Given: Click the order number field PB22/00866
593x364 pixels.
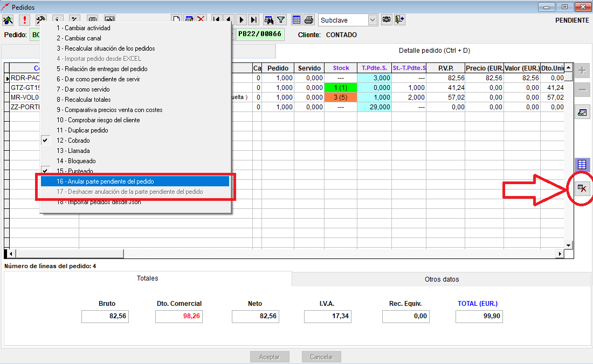Looking at the screenshot, I should [260, 34].
